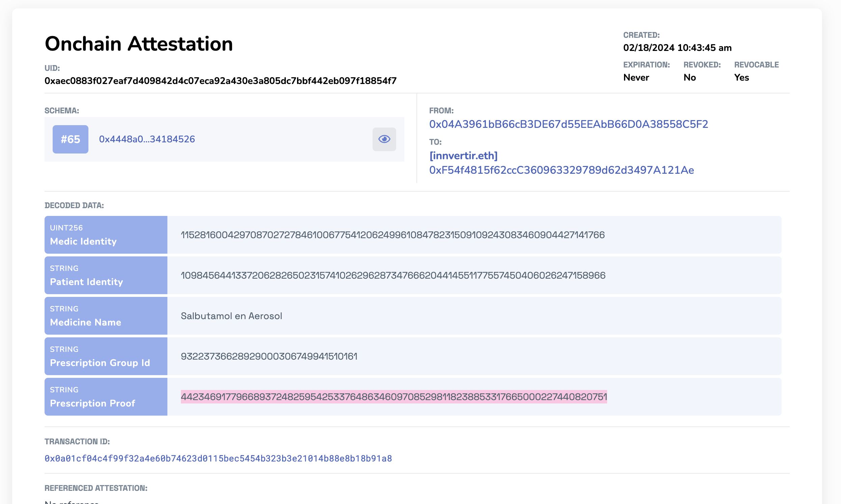Open the innvertir.eth recipient name
Image resolution: width=841 pixels, height=504 pixels.
pos(463,156)
